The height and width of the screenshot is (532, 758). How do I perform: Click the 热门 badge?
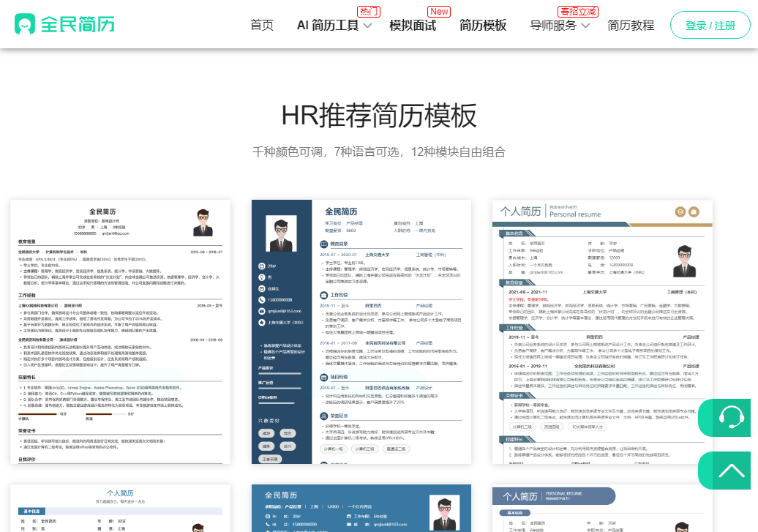[369, 11]
